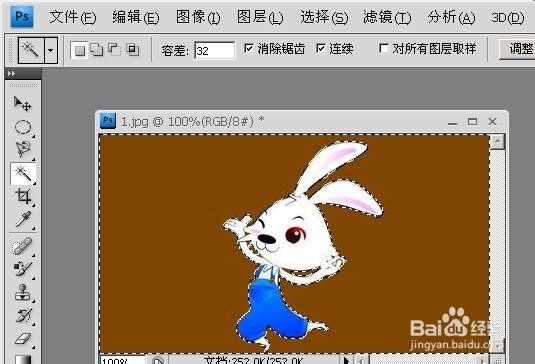Image resolution: width=535 pixels, height=364 pixels.
Task: Choose Intersect with Selection mode icon
Action: [132, 50]
